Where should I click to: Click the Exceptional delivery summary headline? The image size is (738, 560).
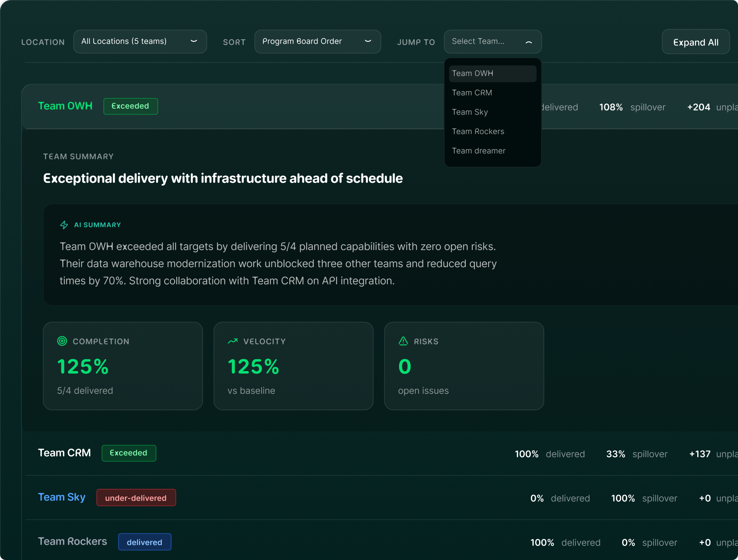(223, 178)
